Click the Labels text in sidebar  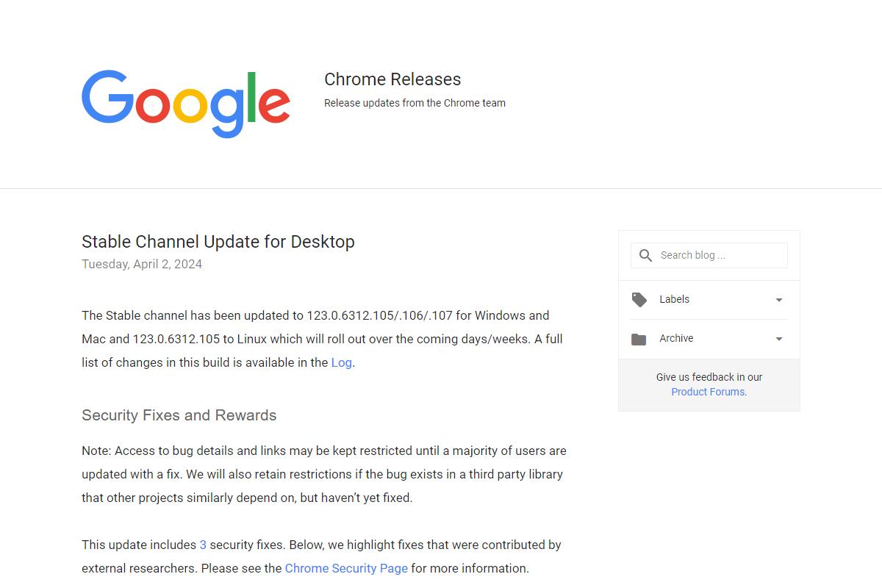[x=674, y=299]
